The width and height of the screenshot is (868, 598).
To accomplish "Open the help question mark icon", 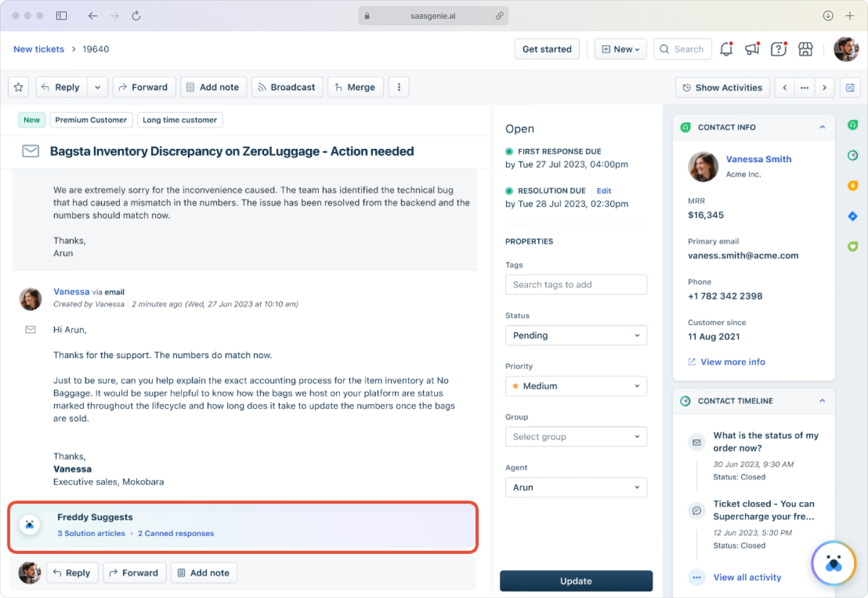I will (778, 49).
